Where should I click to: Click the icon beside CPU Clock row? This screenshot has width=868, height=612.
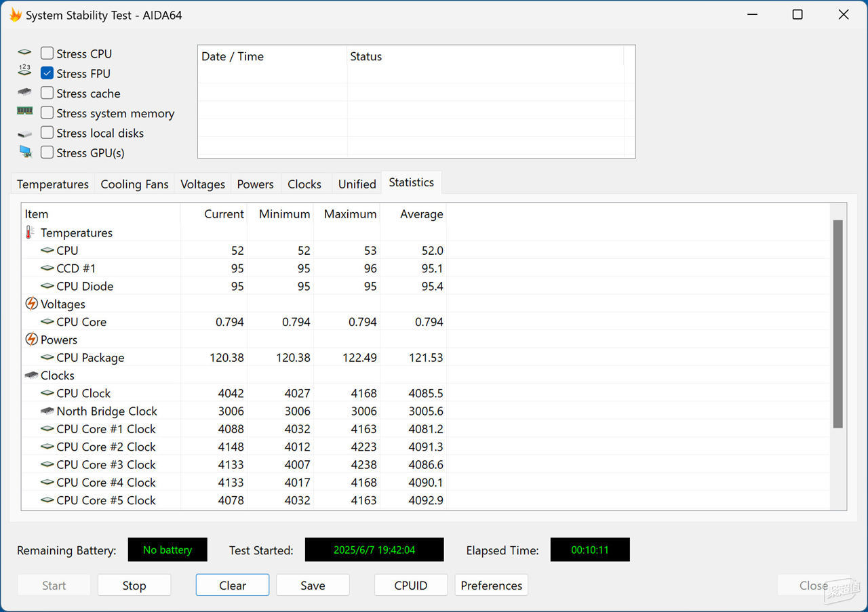[47, 393]
